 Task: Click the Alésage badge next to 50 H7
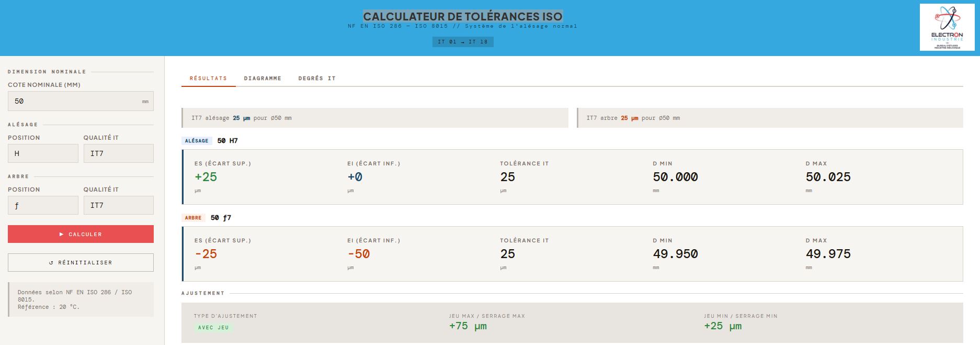(197, 141)
